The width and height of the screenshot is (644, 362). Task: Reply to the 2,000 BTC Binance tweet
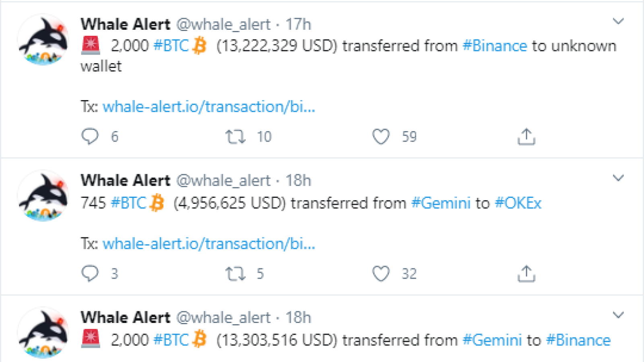tap(90, 136)
